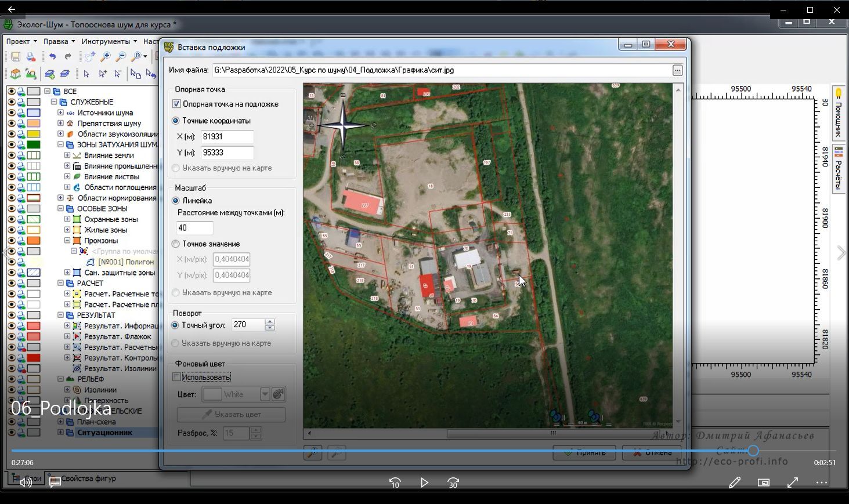The image size is (849, 504).
Task: Expand the 'Источники шума' tree node
Action: click(x=60, y=113)
